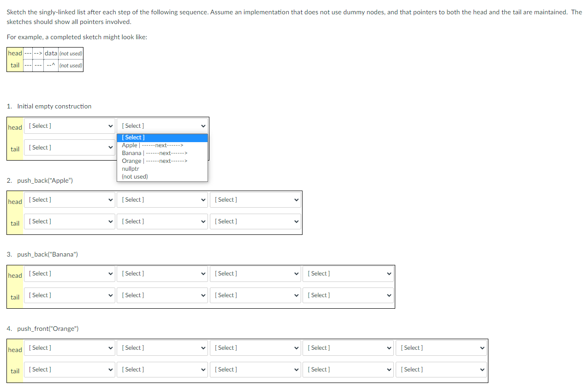Open the last tail dropdown for push_front("Orange")
Screen dimensions: 588x389
pos(441,369)
